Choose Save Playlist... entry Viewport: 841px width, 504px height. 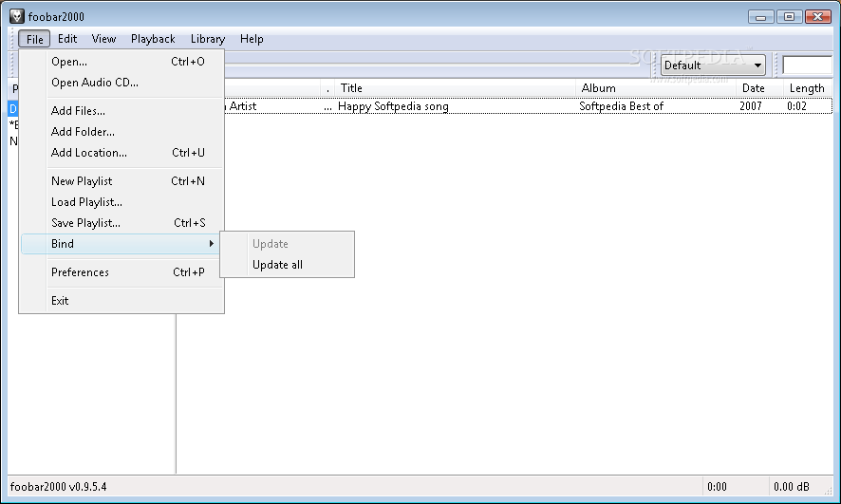(121, 223)
